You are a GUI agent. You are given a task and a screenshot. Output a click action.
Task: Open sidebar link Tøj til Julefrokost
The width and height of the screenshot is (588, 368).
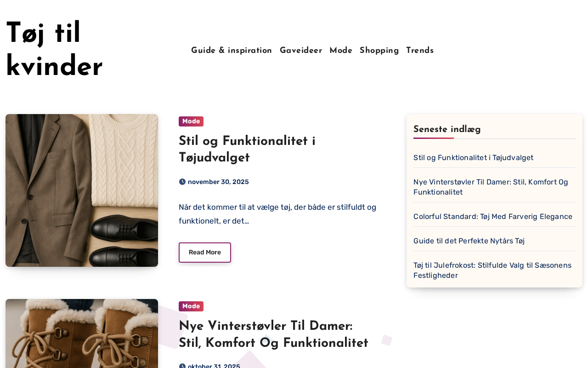[492, 270]
